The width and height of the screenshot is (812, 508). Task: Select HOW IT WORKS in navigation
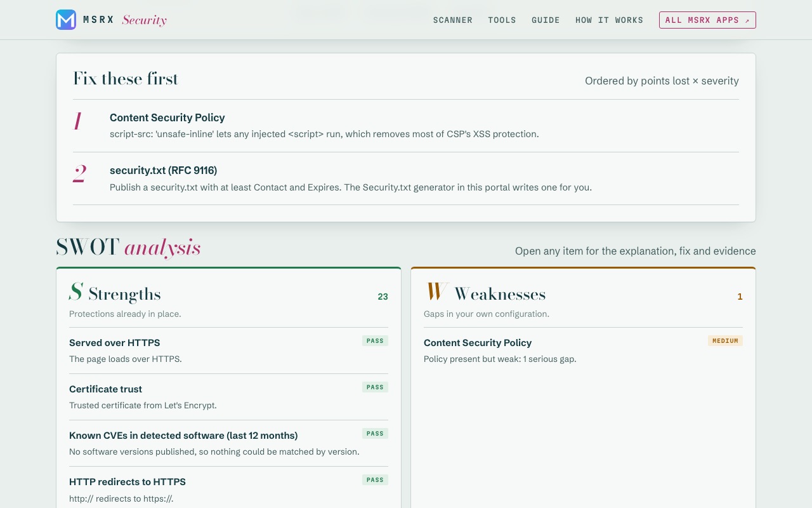tap(609, 20)
